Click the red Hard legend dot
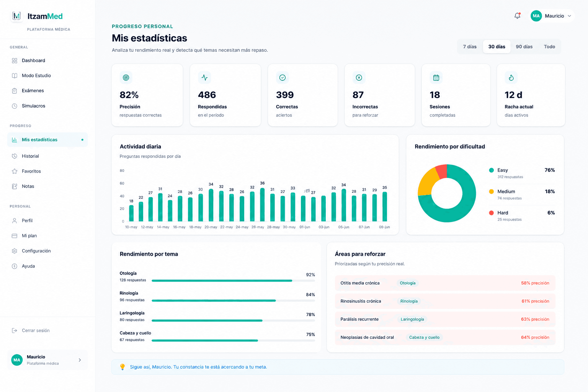Viewport: 588px width, 392px height. coord(491,213)
